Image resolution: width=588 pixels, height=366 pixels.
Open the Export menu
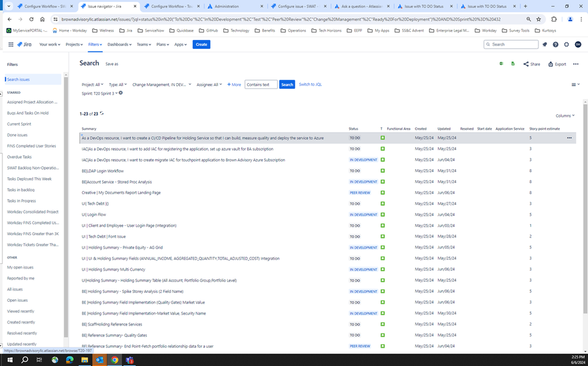coord(557,64)
